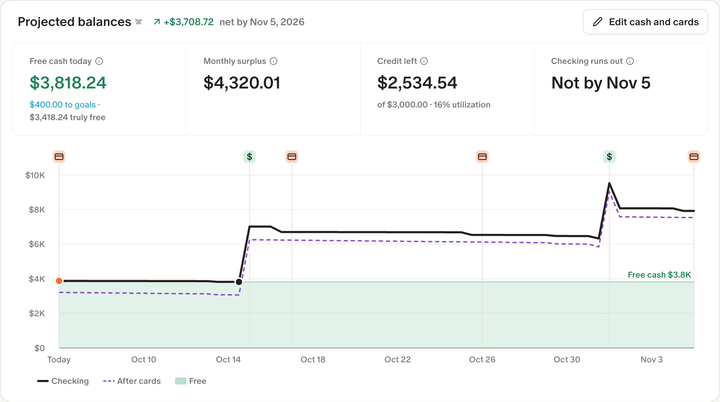Click the collapse icon beside Projected balances
Viewport: 720px width, 402px height.
(138, 22)
